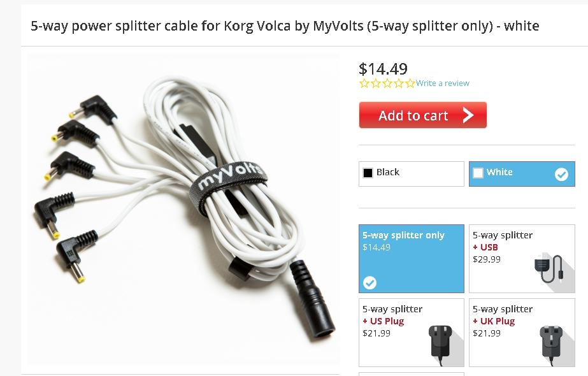
Task: Click the checkmark icon on White option
Action: coord(561,174)
